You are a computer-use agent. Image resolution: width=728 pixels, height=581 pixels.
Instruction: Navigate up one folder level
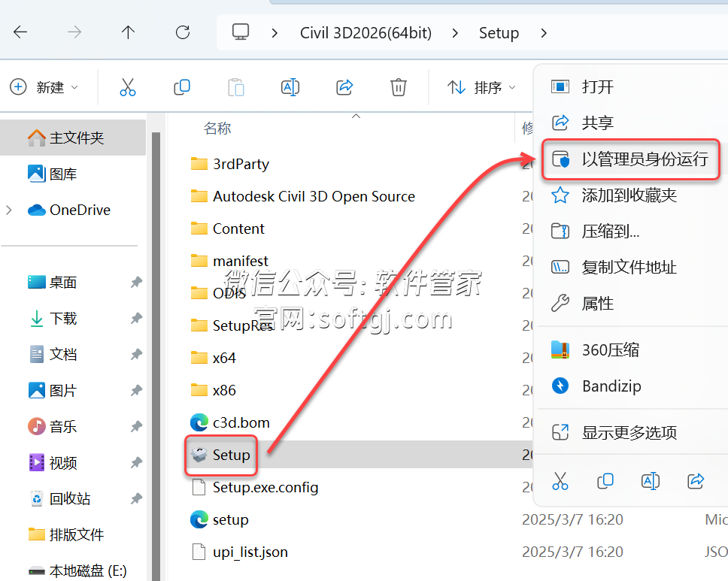coord(128,32)
